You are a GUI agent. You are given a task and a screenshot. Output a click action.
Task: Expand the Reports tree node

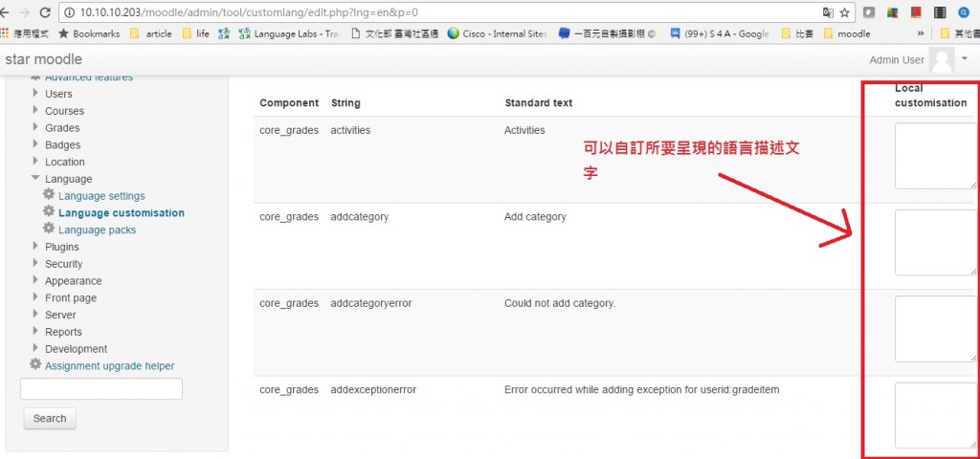35,331
